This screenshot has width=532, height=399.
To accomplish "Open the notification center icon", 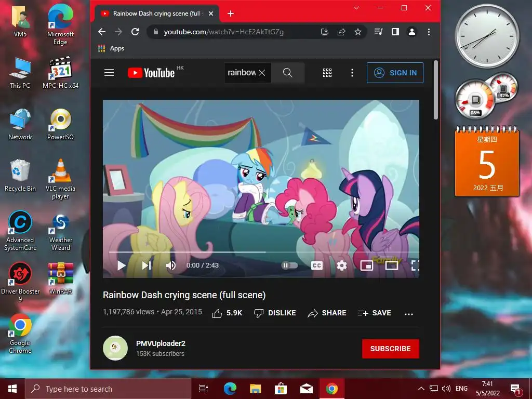I will pos(515,389).
